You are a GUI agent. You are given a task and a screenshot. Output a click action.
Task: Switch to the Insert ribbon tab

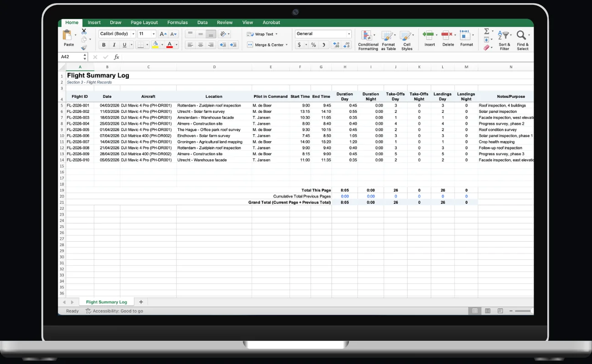(94, 22)
